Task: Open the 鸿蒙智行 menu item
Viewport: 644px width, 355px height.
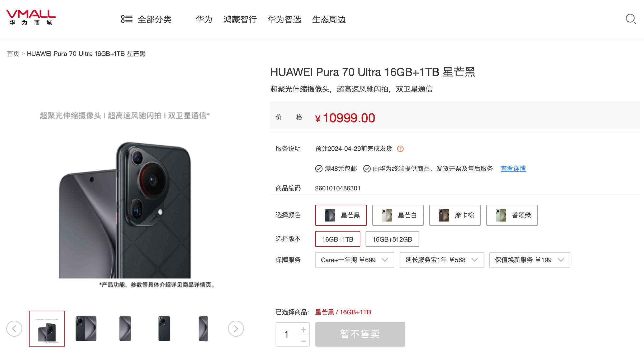Action: coord(240,19)
